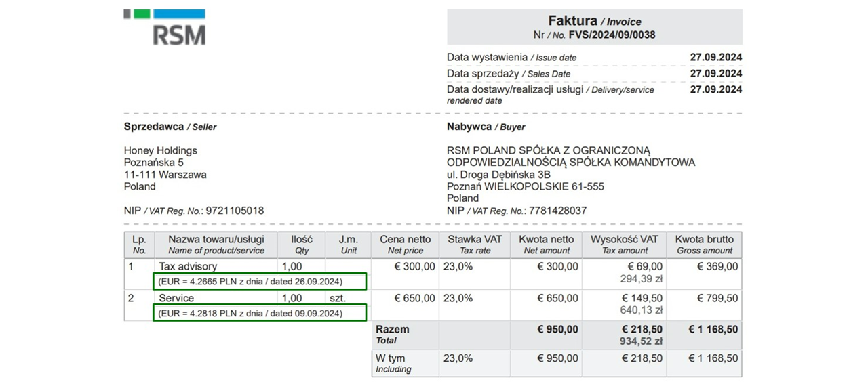Image resolution: width=868 pixels, height=384 pixels.
Task: Select seller name Honey Holdings
Action: click(161, 150)
